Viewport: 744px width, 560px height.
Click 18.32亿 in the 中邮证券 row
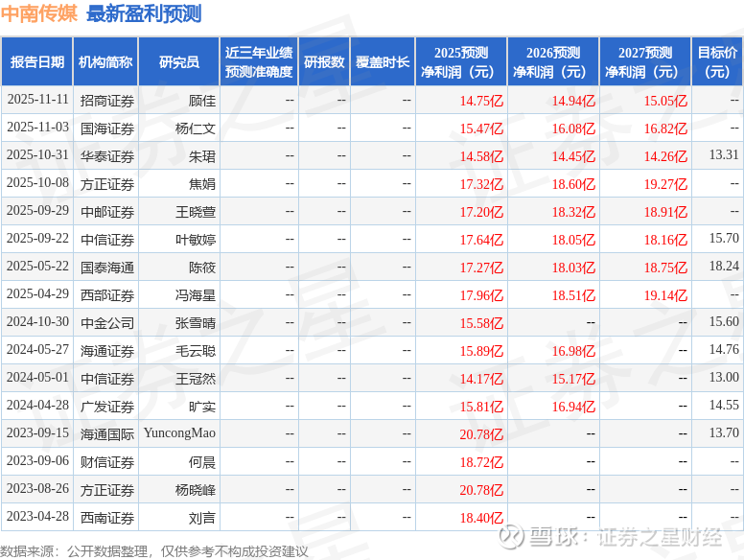(x=573, y=212)
